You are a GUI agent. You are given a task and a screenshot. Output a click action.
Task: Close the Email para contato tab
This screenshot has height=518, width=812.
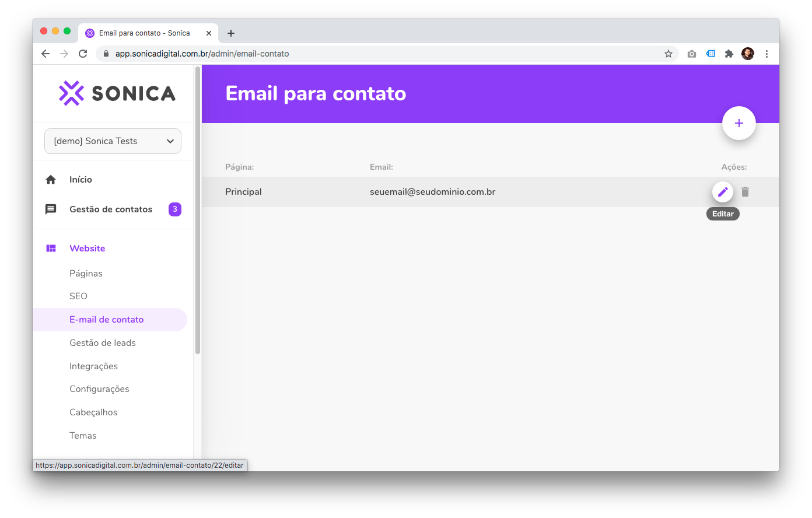click(209, 33)
